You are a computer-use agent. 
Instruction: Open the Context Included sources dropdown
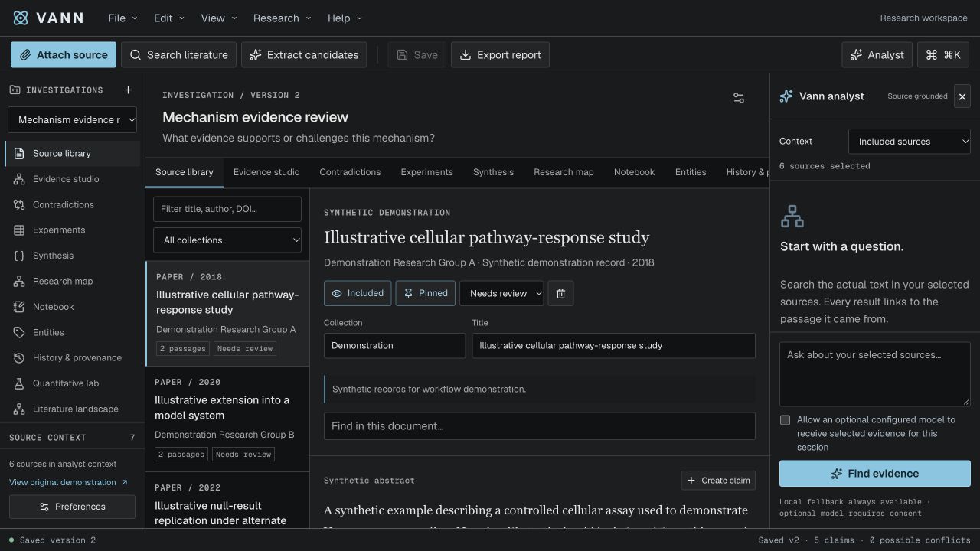coord(910,142)
